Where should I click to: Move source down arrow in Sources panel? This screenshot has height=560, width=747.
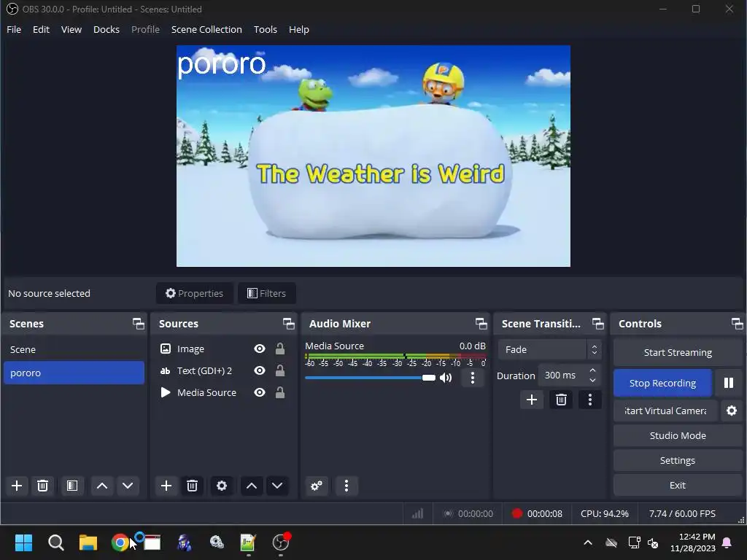[x=277, y=486]
